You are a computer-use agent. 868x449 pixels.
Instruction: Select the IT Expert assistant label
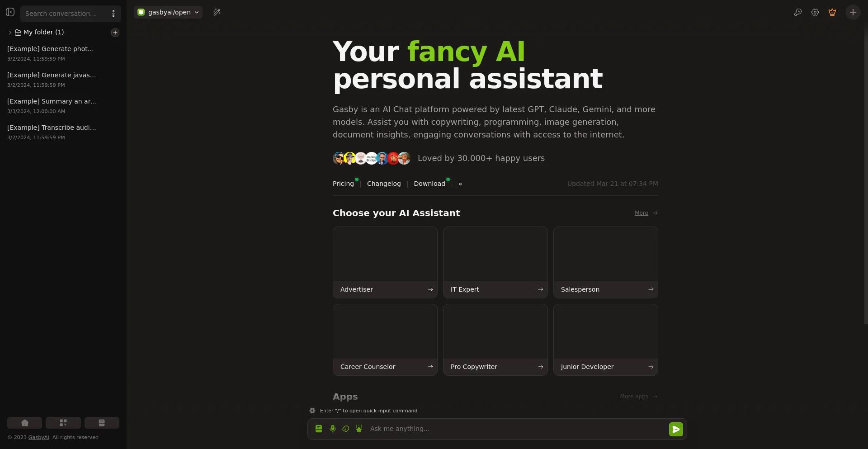[x=465, y=289]
